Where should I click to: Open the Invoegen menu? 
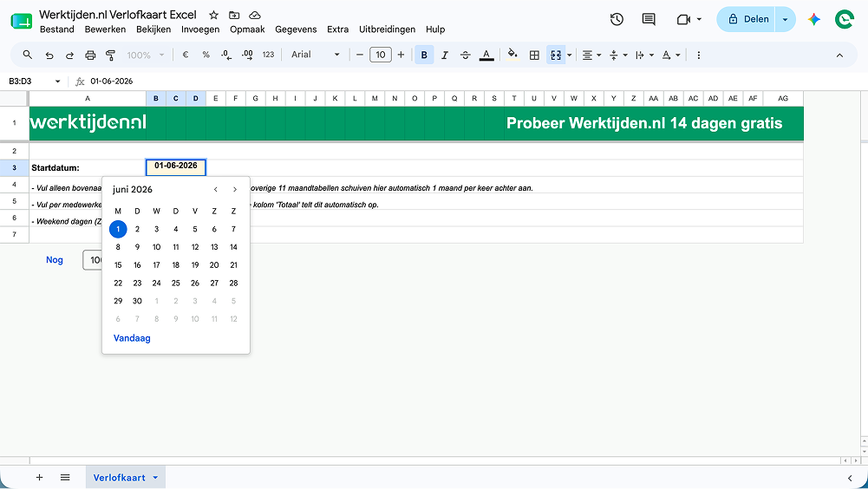pos(200,29)
